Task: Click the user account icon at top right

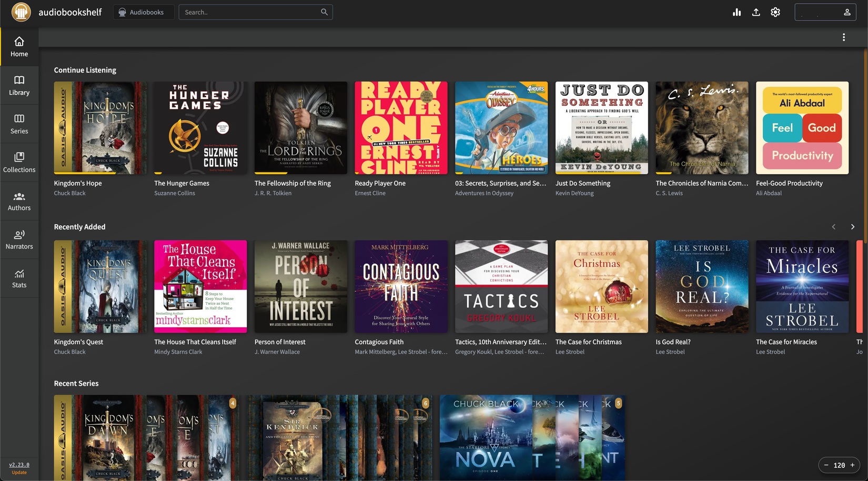Action: pyautogui.click(x=846, y=12)
